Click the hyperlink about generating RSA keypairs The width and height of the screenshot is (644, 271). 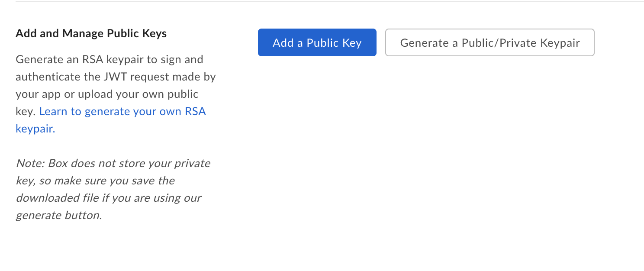click(122, 111)
